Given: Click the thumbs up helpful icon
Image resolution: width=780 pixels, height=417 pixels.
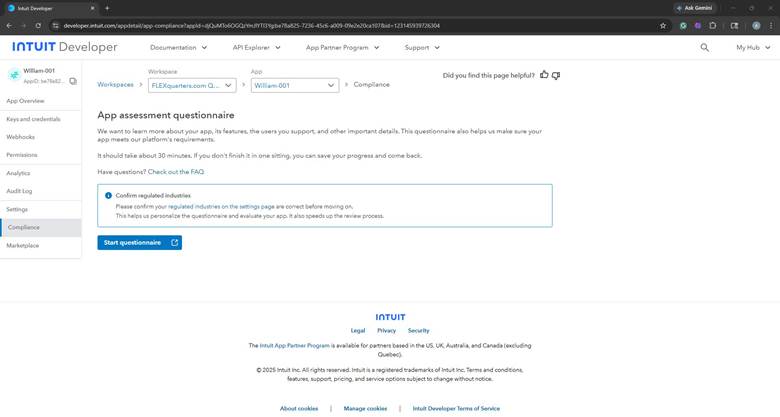Looking at the screenshot, I should coord(544,75).
